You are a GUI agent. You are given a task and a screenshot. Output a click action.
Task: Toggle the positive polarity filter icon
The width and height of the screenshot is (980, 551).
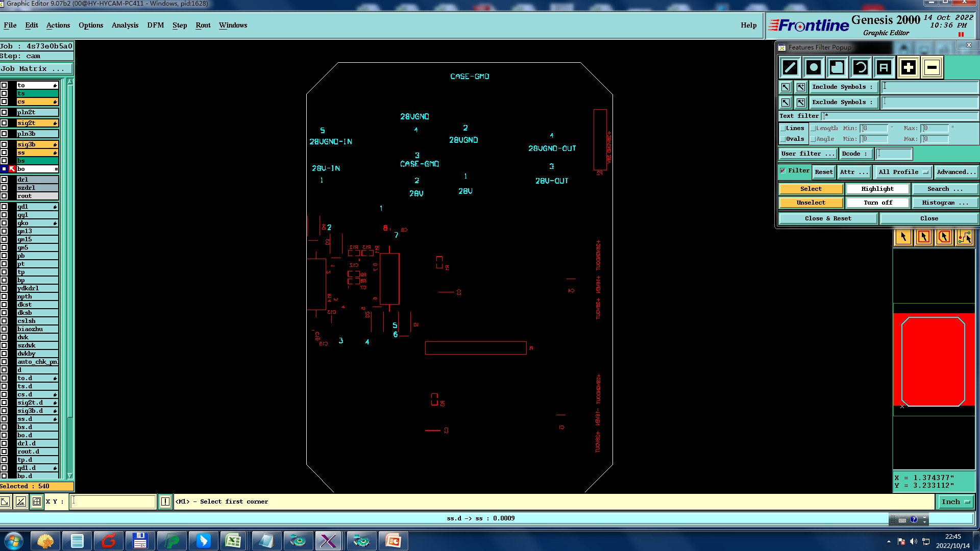point(908,67)
